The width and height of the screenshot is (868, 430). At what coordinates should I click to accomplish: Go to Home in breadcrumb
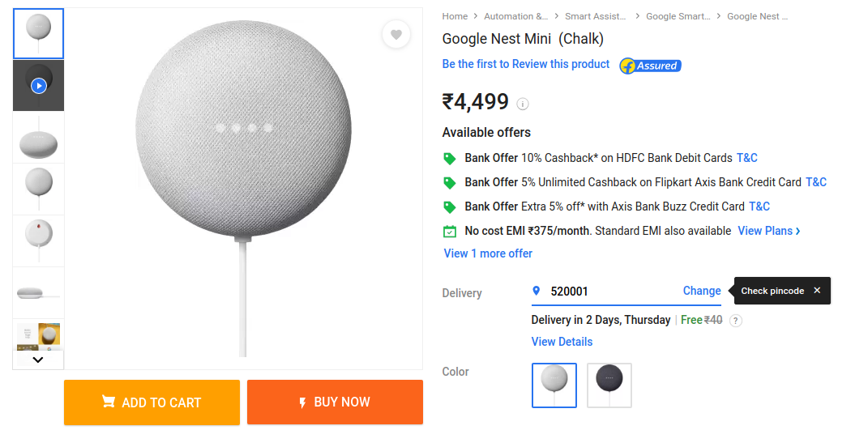click(x=455, y=16)
